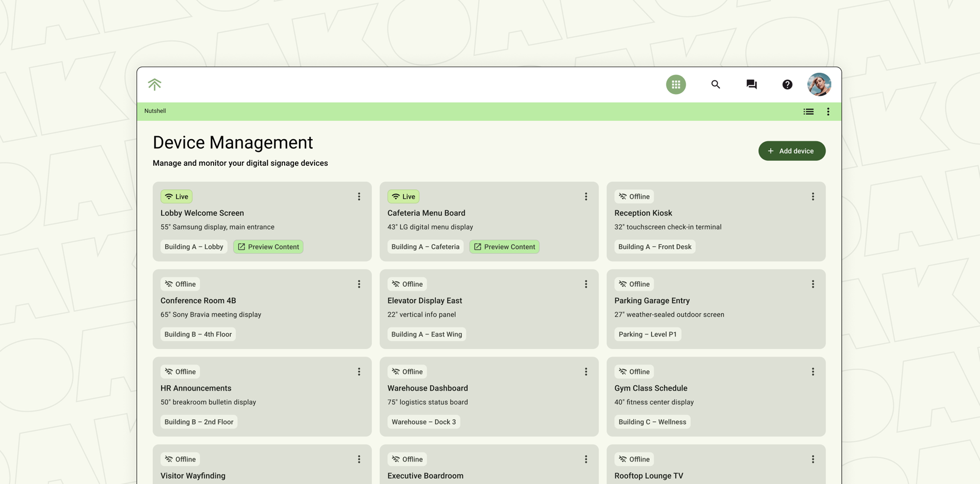Open HR Announcements card menu
The width and height of the screenshot is (980, 484).
359,372
